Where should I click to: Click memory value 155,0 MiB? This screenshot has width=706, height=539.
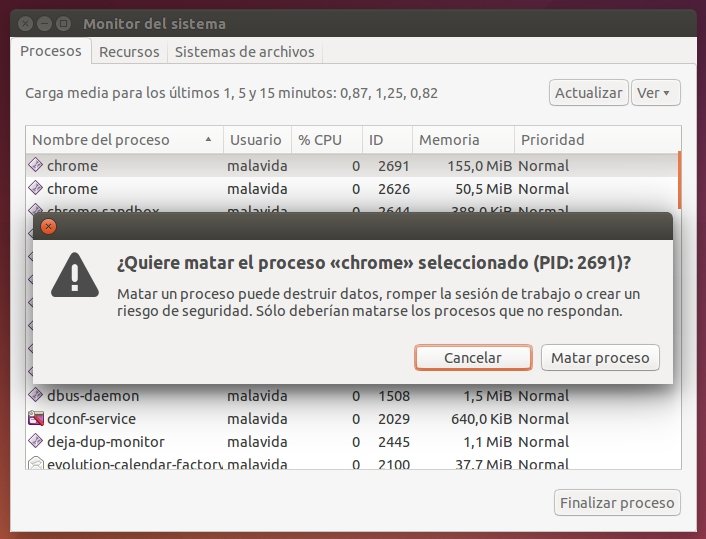[480, 166]
